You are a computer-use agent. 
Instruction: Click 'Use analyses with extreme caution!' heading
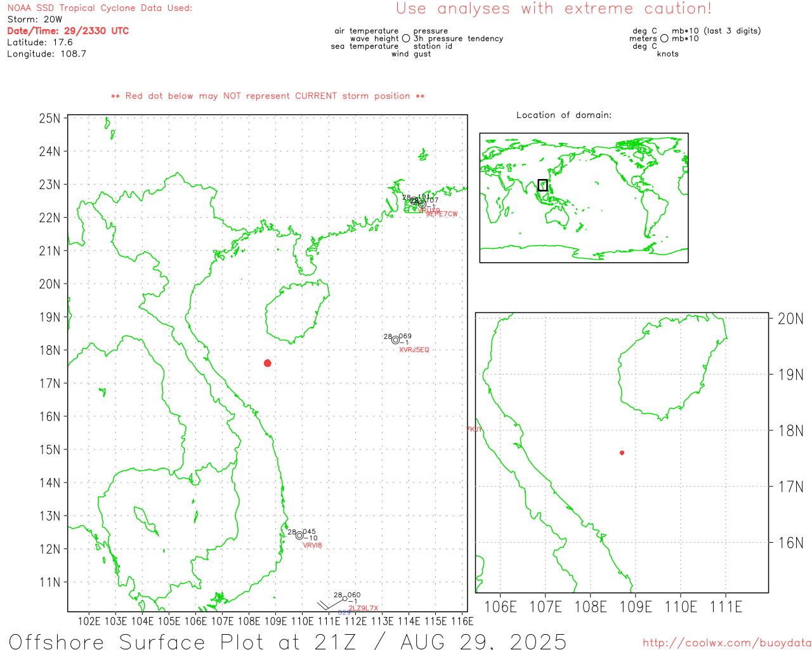point(554,8)
